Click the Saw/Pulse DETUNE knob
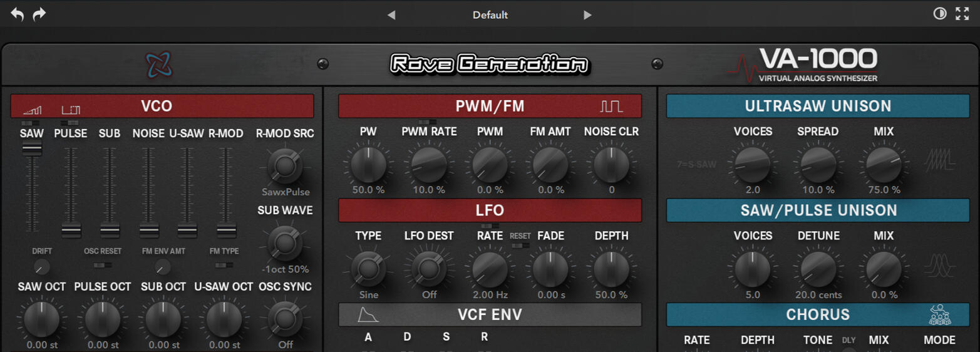Image resolution: width=980 pixels, height=352 pixels. point(818,269)
